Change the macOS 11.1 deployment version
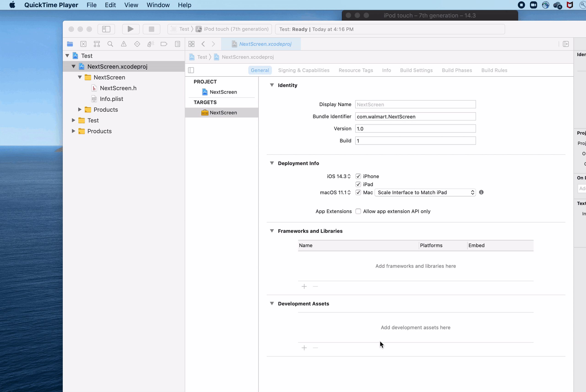The height and width of the screenshot is (392, 586). coord(335,192)
